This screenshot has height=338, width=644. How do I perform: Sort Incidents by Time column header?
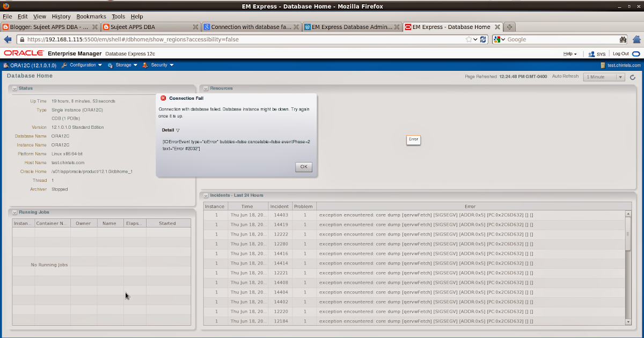[247, 206]
